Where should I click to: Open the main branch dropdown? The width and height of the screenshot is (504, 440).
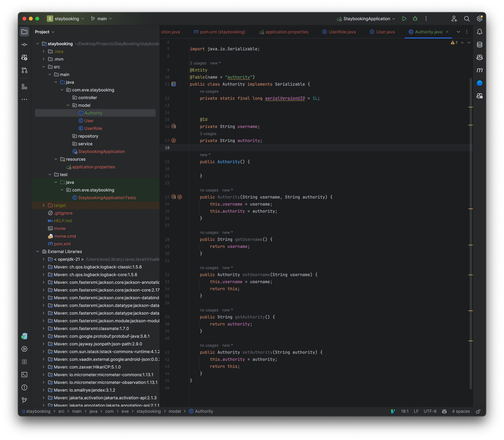click(101, 19)
